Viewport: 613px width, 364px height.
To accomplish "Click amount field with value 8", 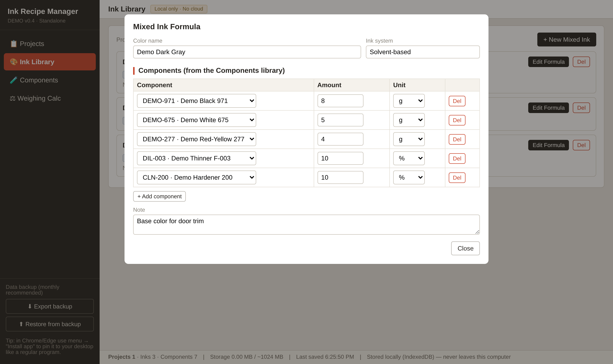I will (340, 101).
